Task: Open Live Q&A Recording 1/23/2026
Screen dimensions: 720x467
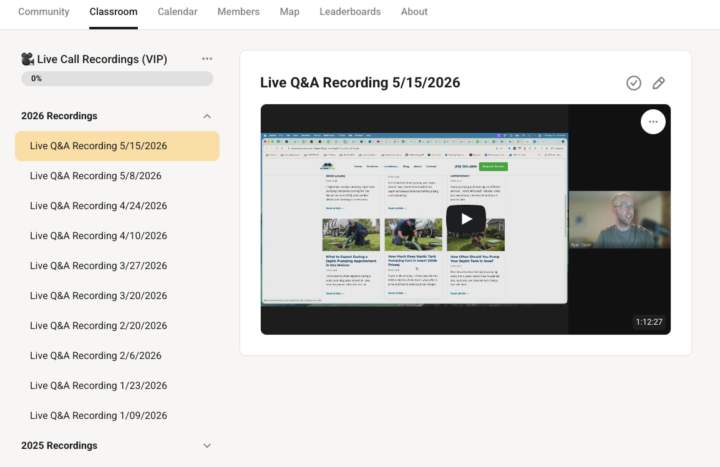Action: point(117,386)
